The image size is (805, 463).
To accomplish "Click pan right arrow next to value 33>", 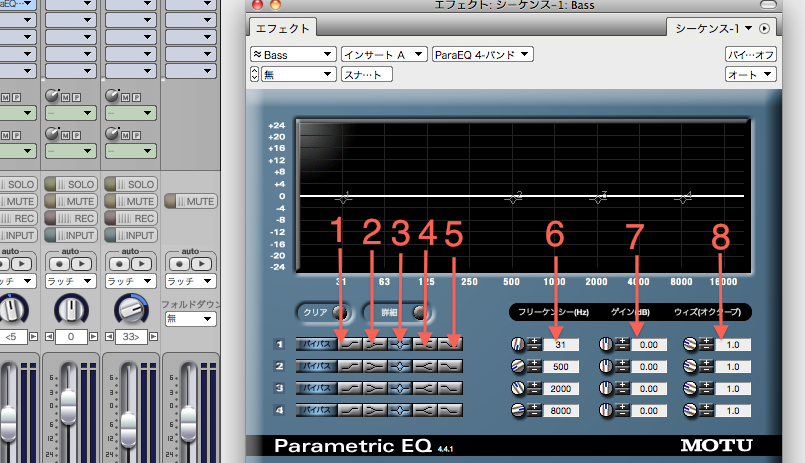I will pos(153,337).
